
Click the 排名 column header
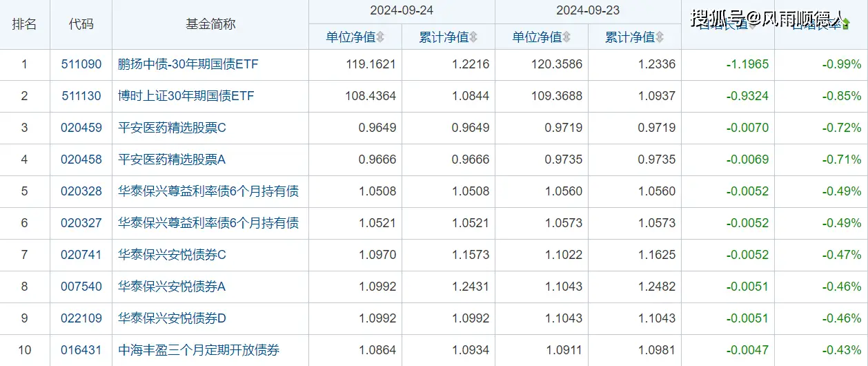click(25, 23)
